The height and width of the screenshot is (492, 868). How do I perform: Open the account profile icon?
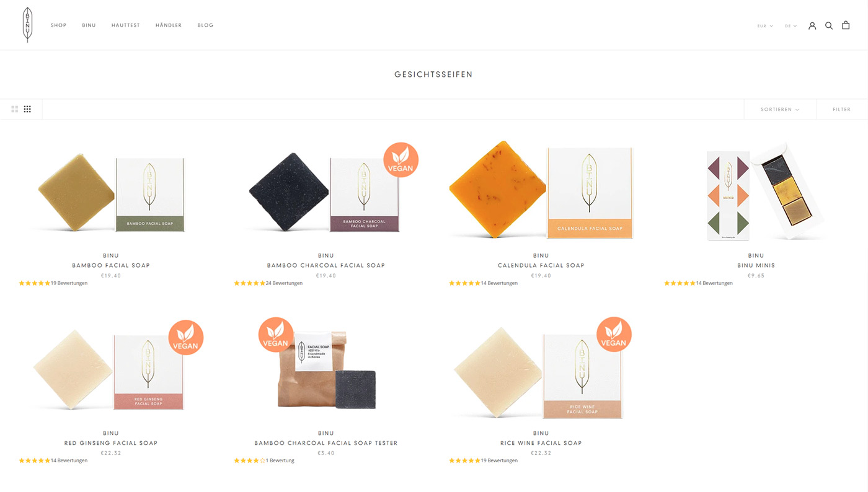coord(812,25)
